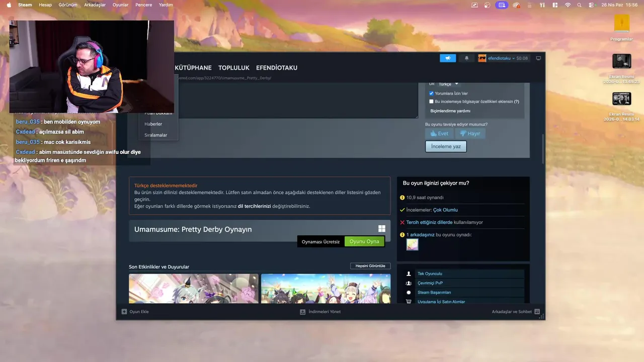Open the Biçimlendirme yardımı link
This screenshot has height=362, width=644.
click(x=450, y=111)
